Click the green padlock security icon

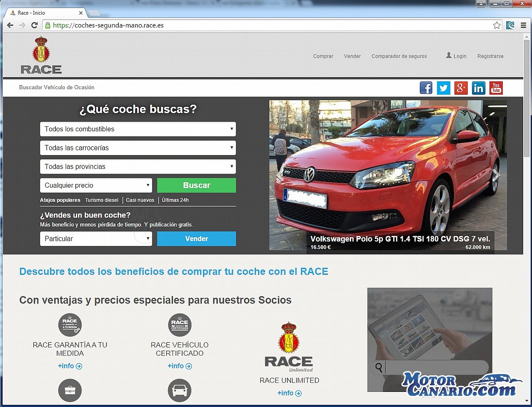click(x=47, y=25)
